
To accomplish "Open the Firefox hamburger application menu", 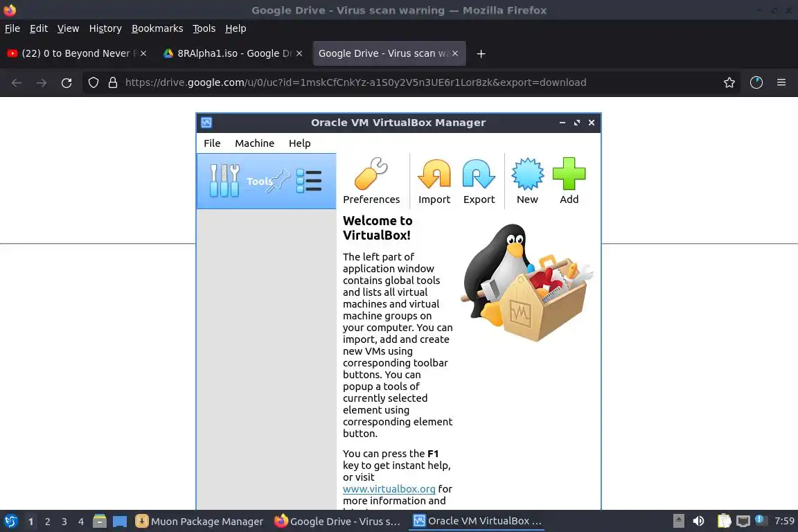I will 781,82.
